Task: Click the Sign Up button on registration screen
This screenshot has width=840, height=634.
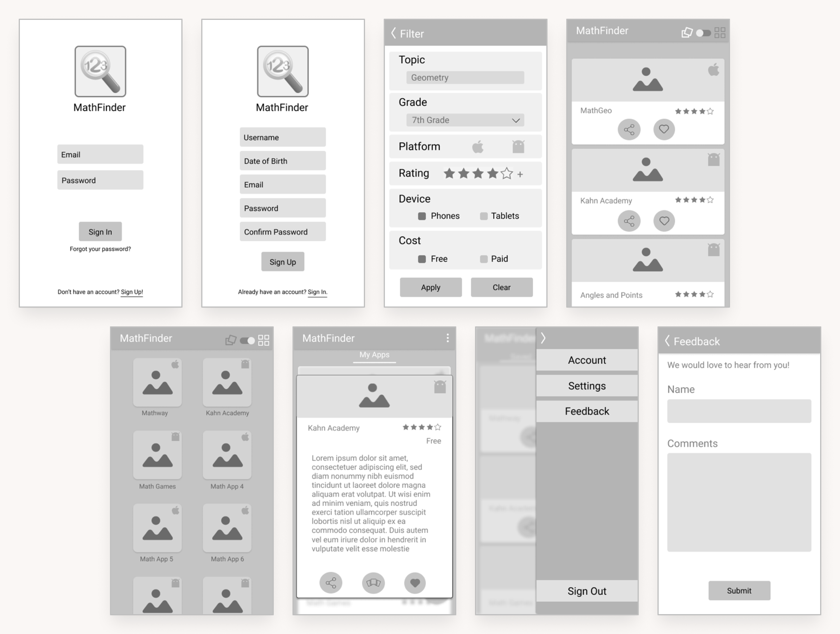Action: click(283, 262)
